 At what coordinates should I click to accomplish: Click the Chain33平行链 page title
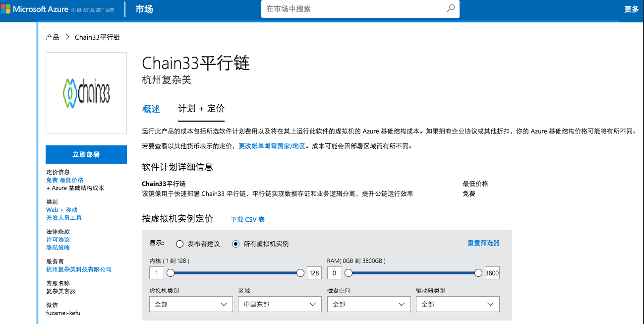pyautogui.click(x=196, y=64)
